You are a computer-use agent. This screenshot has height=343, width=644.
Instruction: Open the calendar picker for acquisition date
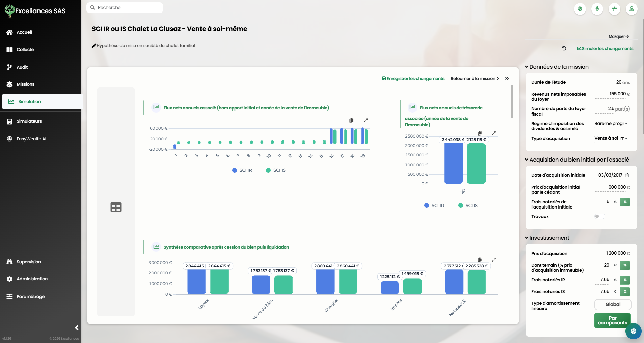[x=627, y=175]
